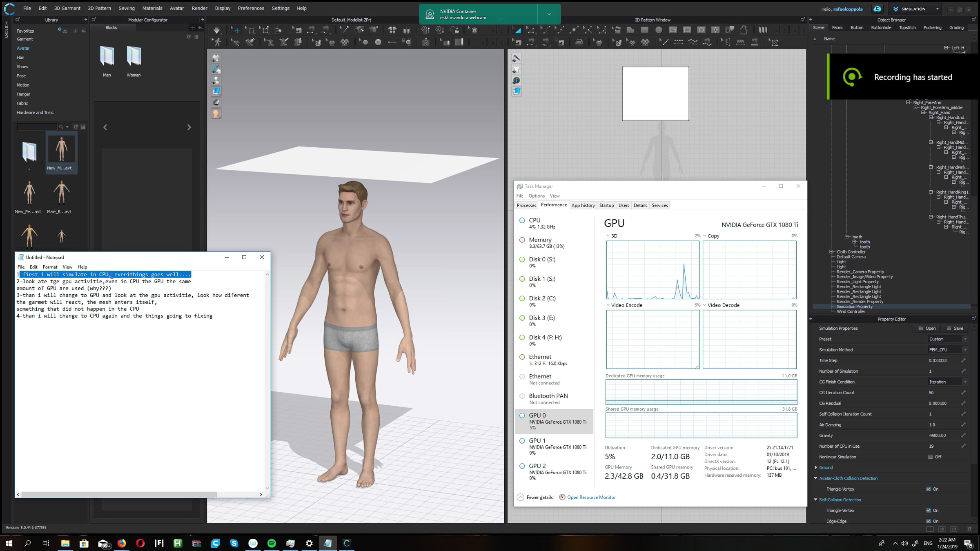Uncheck Triangle-Vertex under Avatar-Cloth Collision Detection
The height and width of the screenshot is (551, 980).
[x=929, y=489]
